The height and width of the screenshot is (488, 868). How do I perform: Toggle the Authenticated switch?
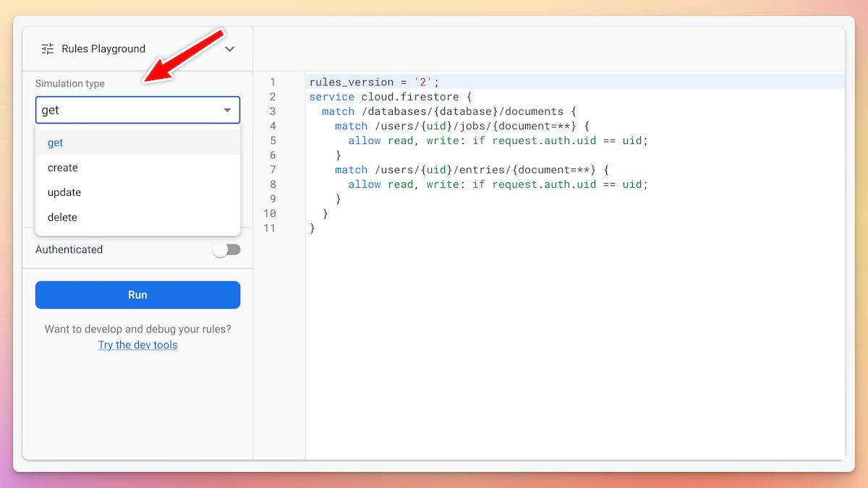pyautogui.click(x=226, y=249)
